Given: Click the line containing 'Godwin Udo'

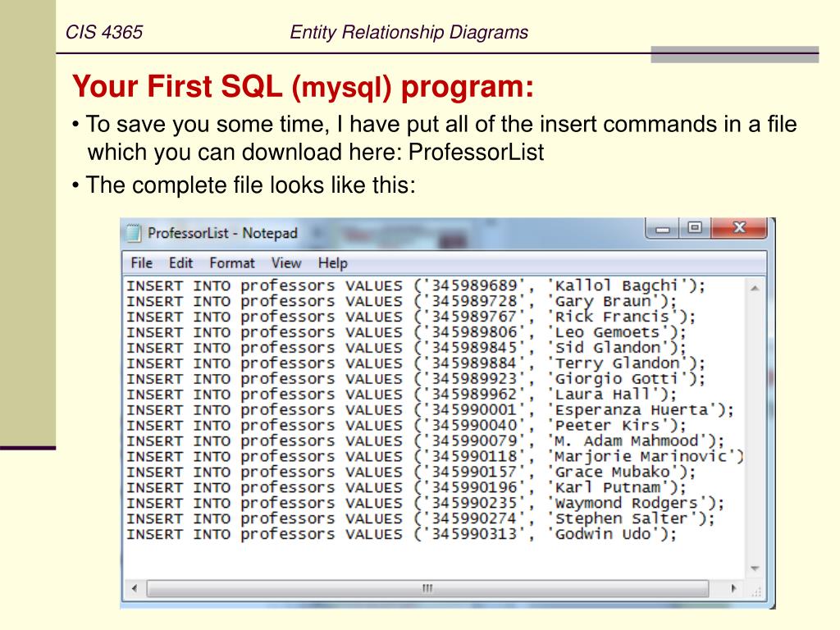Looking at the screenshot, I should pyautogui.click(x=401, y=534).
